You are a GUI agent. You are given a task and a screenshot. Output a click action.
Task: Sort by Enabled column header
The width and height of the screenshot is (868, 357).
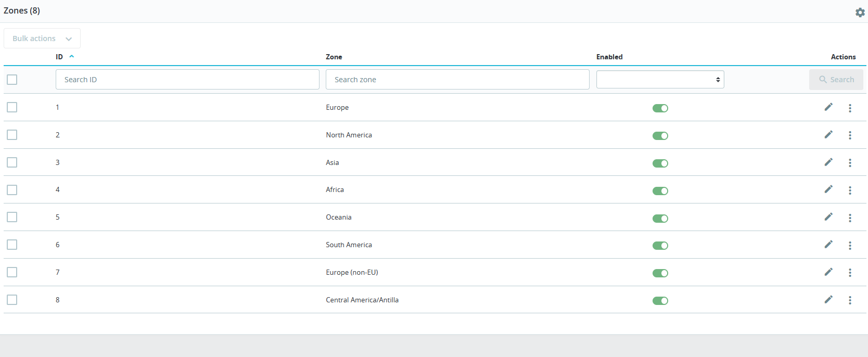[609, 57]
